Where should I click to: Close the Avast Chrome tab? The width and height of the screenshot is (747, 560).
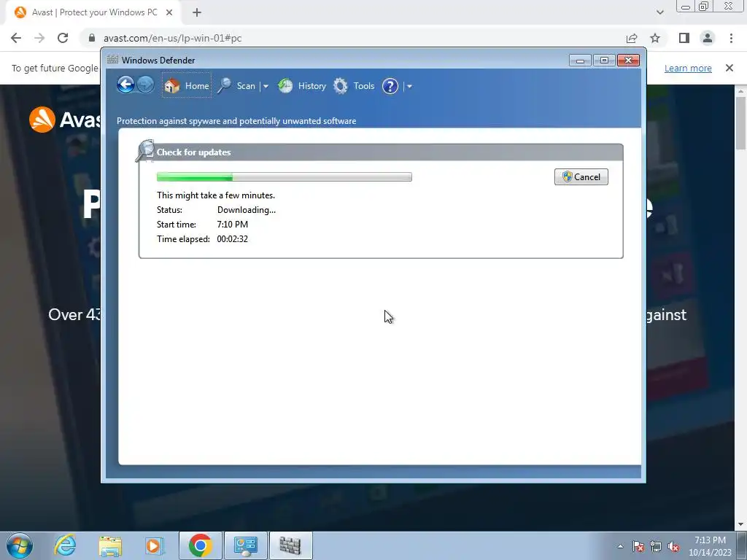coord(169,12)
